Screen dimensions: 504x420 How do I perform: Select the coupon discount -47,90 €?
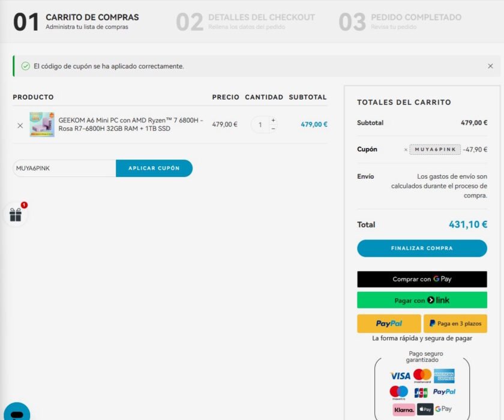475,149
